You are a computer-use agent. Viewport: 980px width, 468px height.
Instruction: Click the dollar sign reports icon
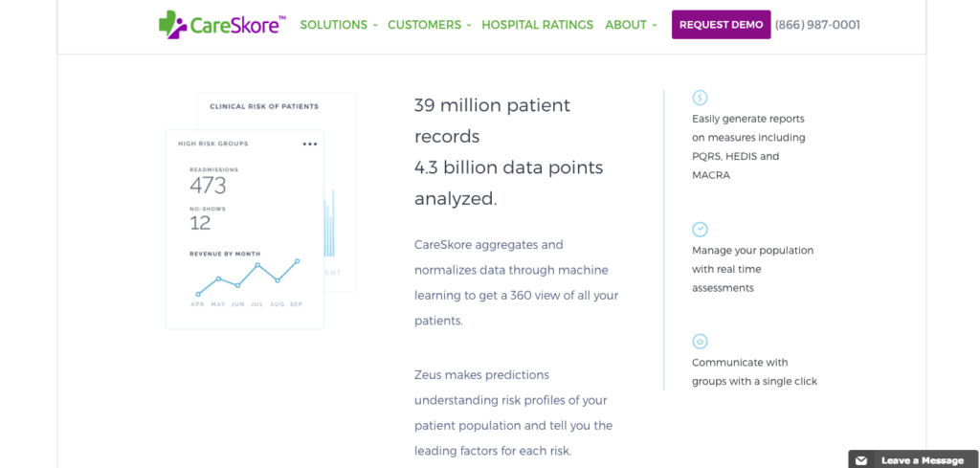(x=700, y=98)
